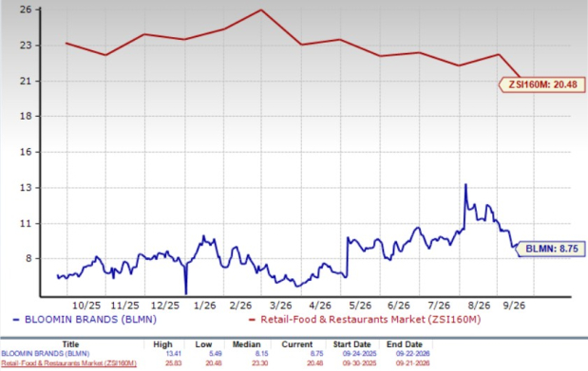
Task: Click the 7/26 x-axis label
Action: point(439,306)
